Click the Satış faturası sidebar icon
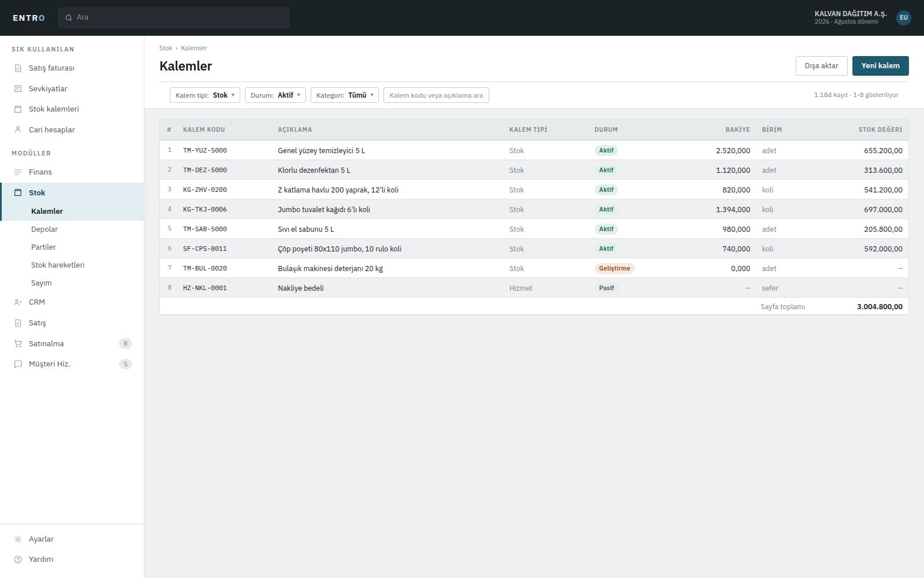This screenshot has height=578, width=924. point(18,68)
